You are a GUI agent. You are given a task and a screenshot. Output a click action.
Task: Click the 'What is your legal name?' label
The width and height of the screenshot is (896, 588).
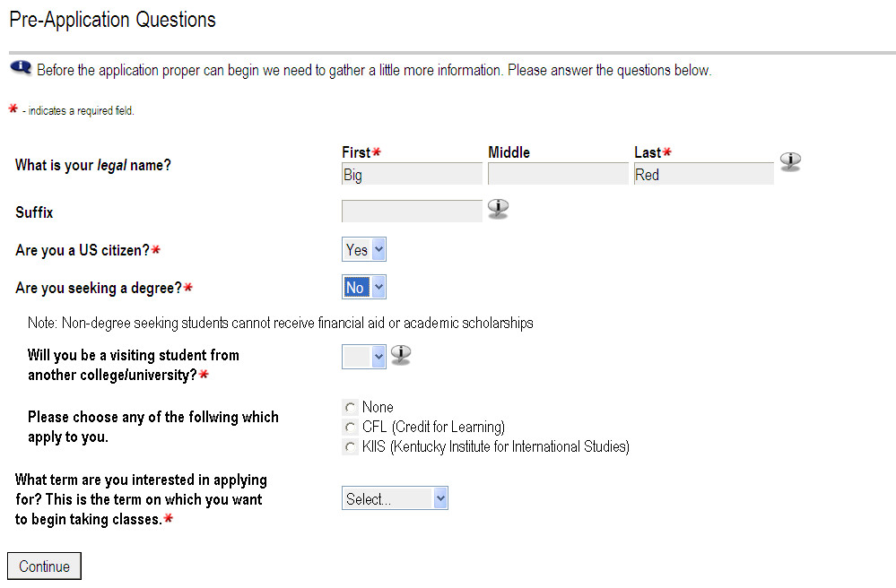(x=92, y=166)
